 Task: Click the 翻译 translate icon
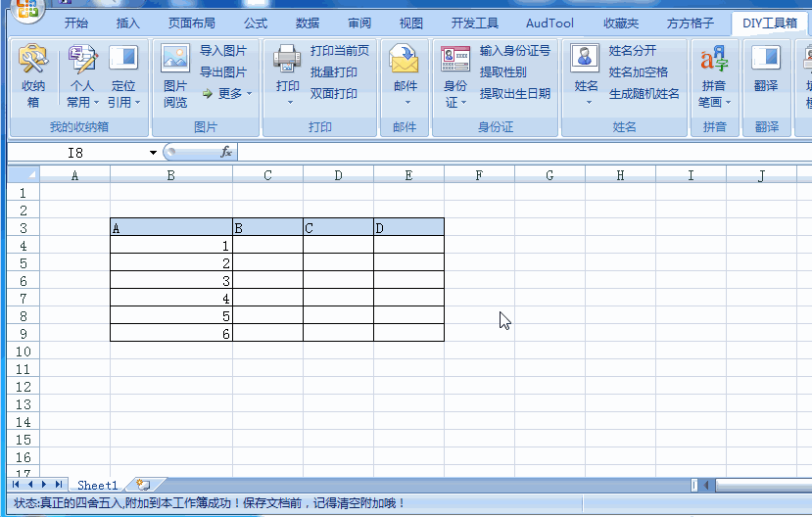[x=766, y=61]
